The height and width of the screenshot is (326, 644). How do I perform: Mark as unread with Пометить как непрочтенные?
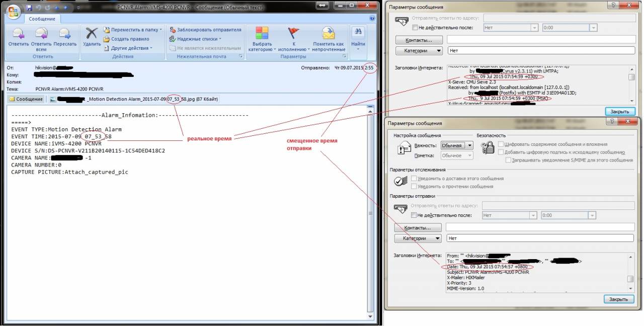point(328,39)
